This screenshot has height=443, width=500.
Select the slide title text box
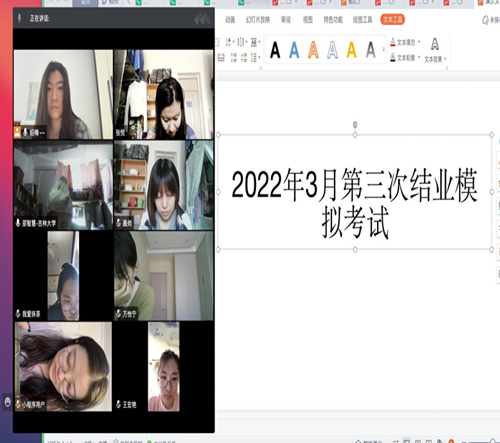[x=355, y=192]
